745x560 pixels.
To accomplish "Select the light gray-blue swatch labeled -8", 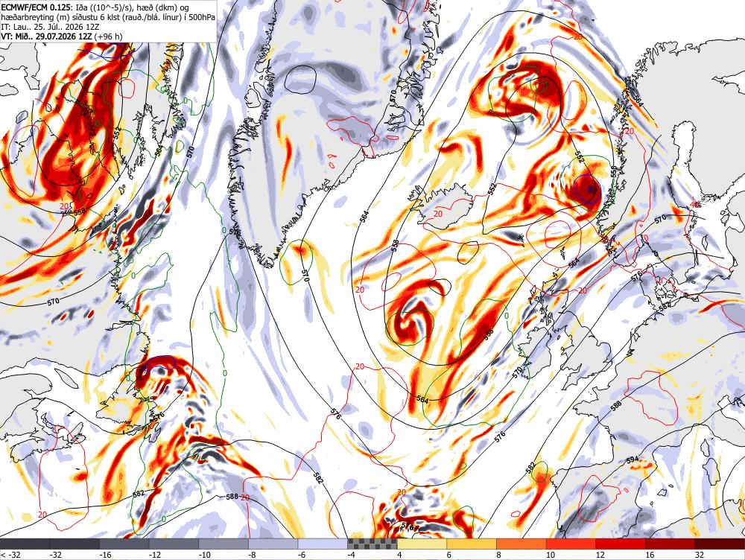I will [x=273, y=544].
